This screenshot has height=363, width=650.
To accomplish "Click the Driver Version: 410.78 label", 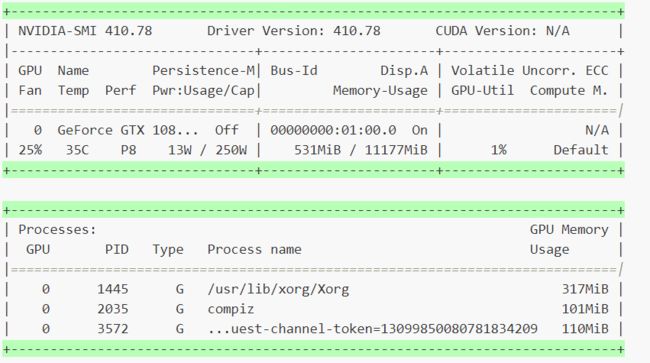I will tap(293, 31).
